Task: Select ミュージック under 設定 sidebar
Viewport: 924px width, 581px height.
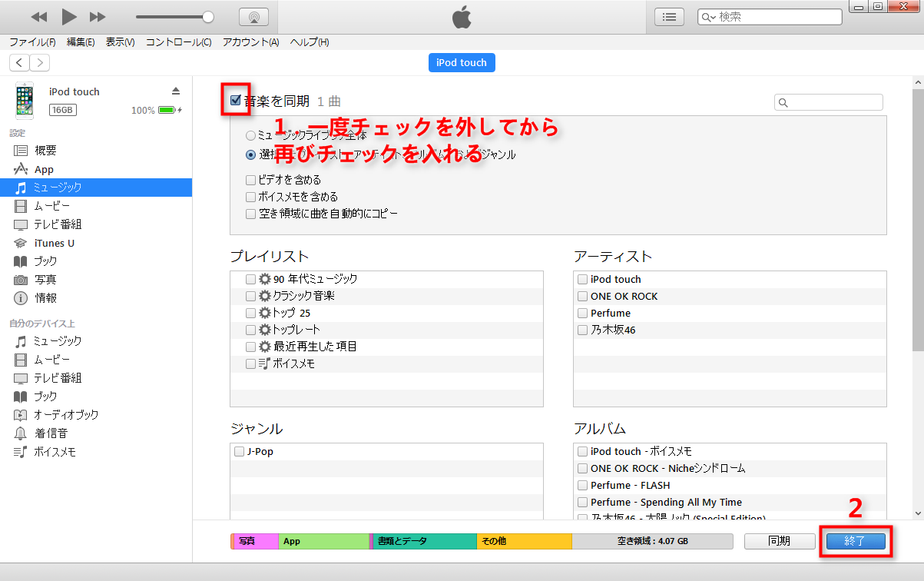Action: (x=96, y=188)
